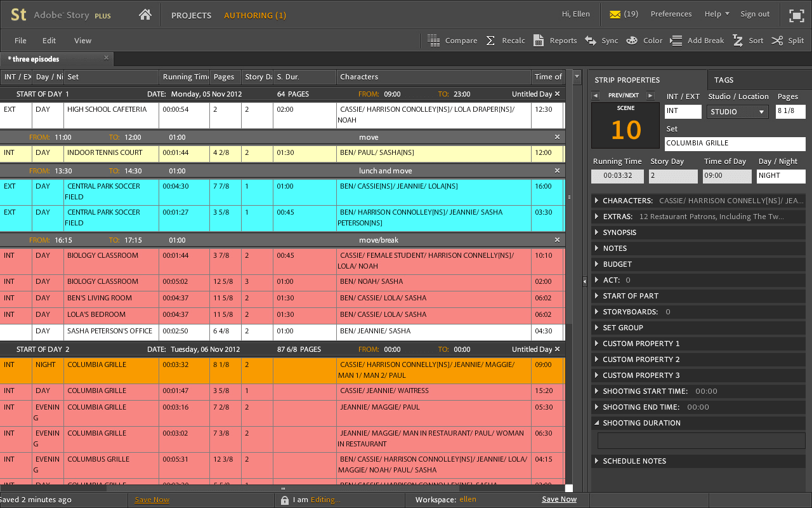
Task: Click the Characters column header
Action: [x=433, y=77]
